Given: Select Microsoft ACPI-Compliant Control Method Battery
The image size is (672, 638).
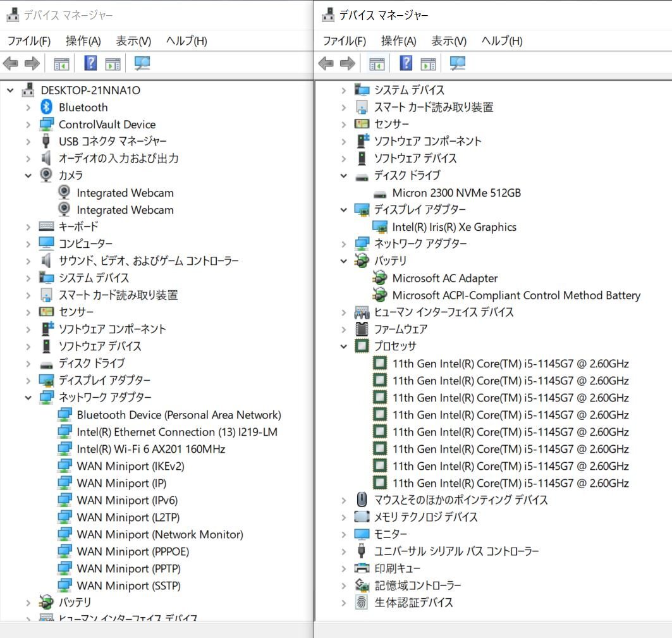Looking at the screenshot, I should click(516, 295).
